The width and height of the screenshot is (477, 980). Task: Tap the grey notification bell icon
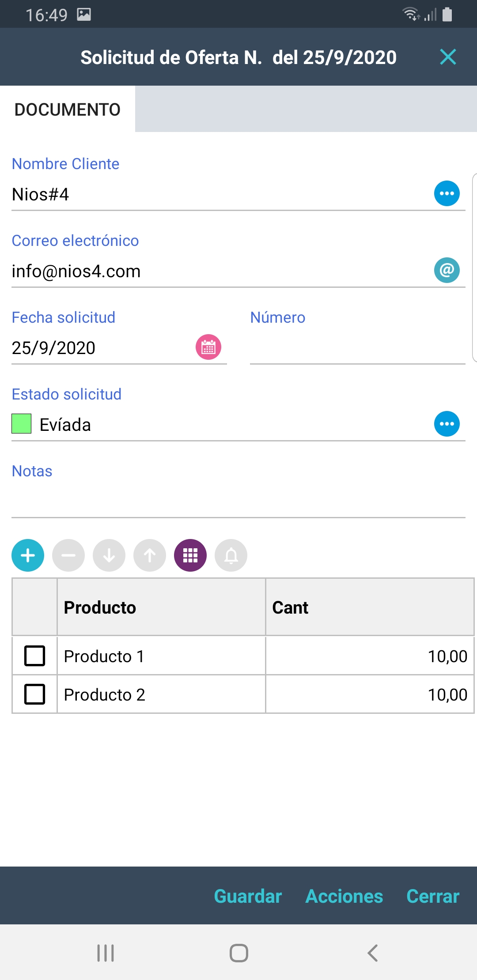[231, 555]
